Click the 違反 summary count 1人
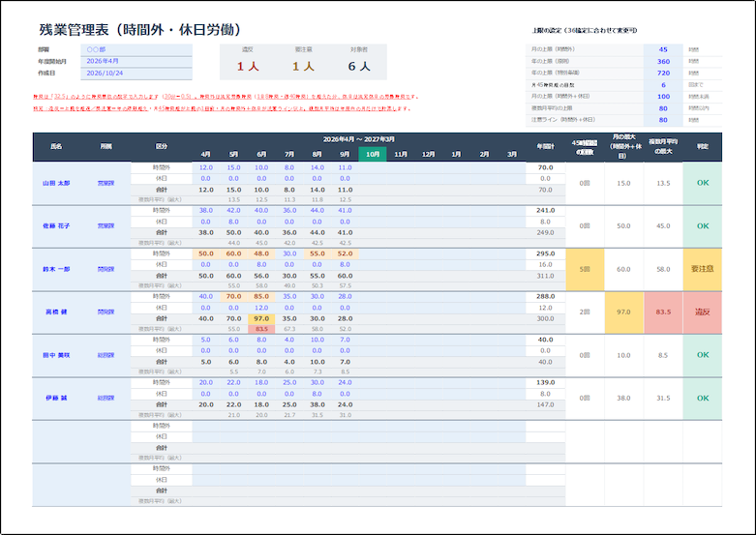 point(248,67)
